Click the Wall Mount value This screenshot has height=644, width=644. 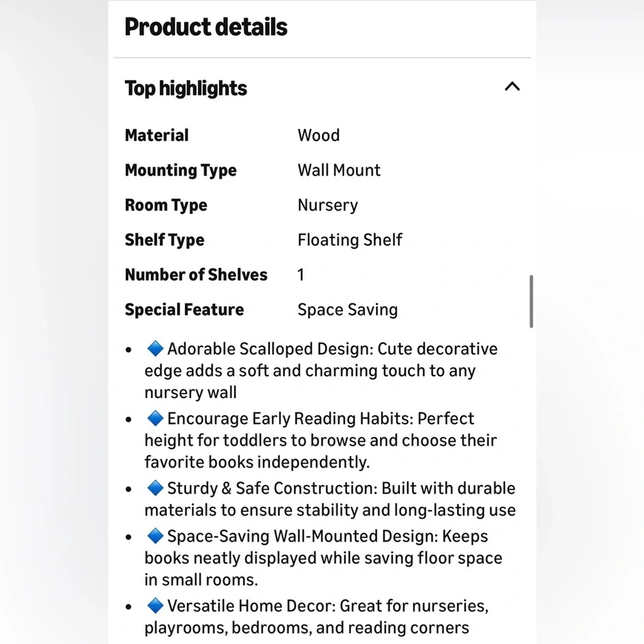click(x=339, y=170)
